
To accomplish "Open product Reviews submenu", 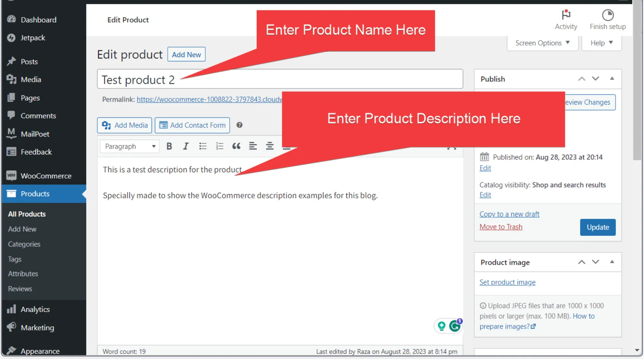I will pyautogui.click(x=20, y=289).
